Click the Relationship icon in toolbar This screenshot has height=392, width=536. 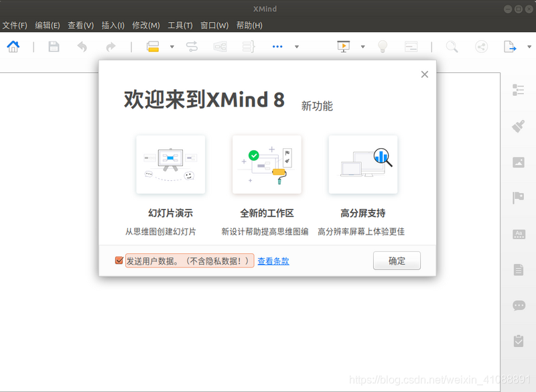[192, 46]
